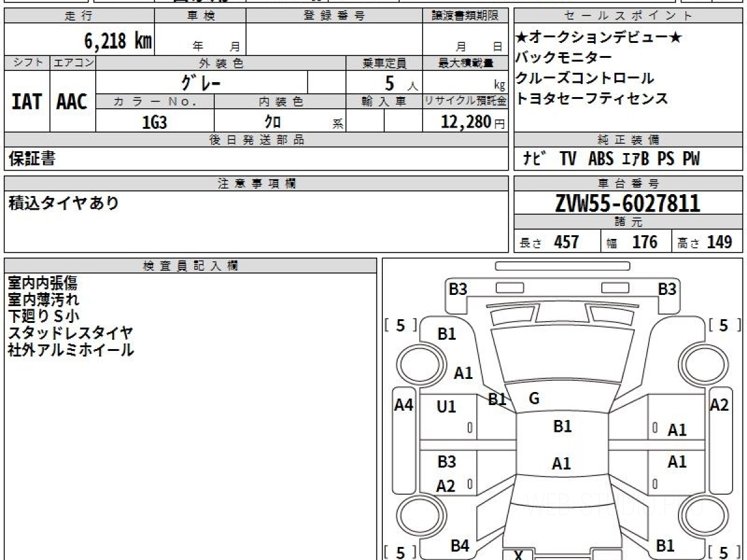Click the 純正装備 header
This screenshot has height=560, width=747.
click(628, 140)
